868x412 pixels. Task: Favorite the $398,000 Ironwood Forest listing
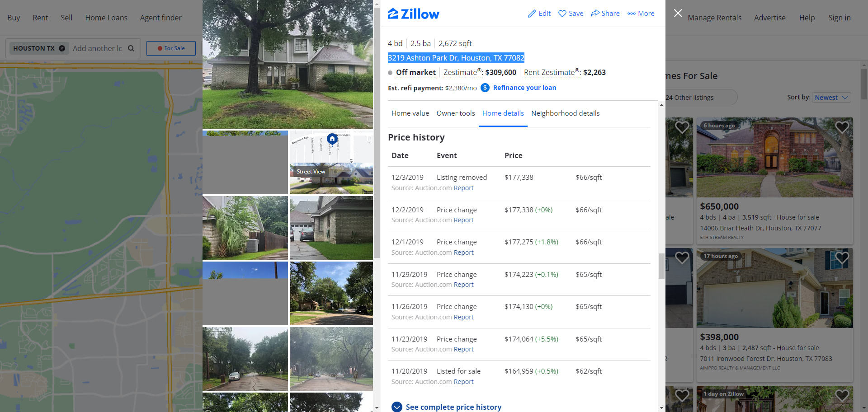pos(842,257)
